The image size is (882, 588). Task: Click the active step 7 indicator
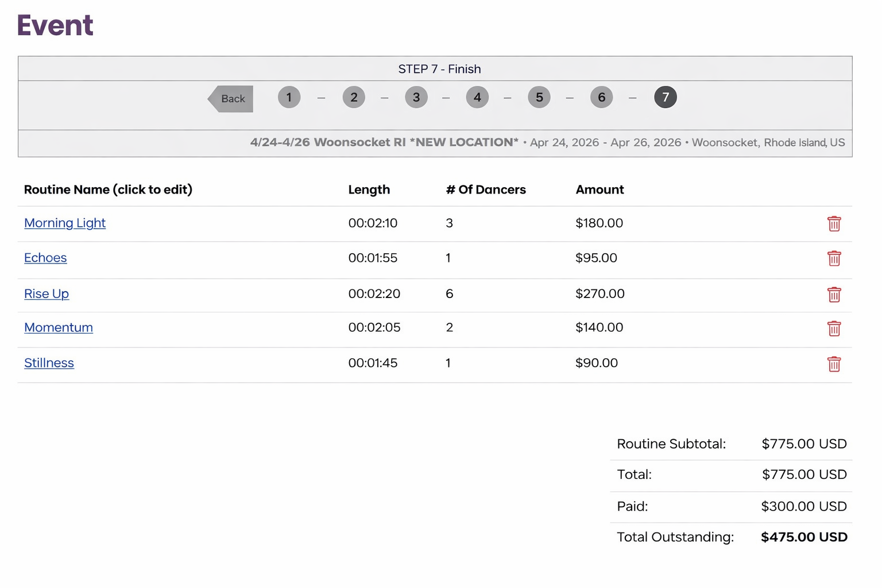pos(665,98)
